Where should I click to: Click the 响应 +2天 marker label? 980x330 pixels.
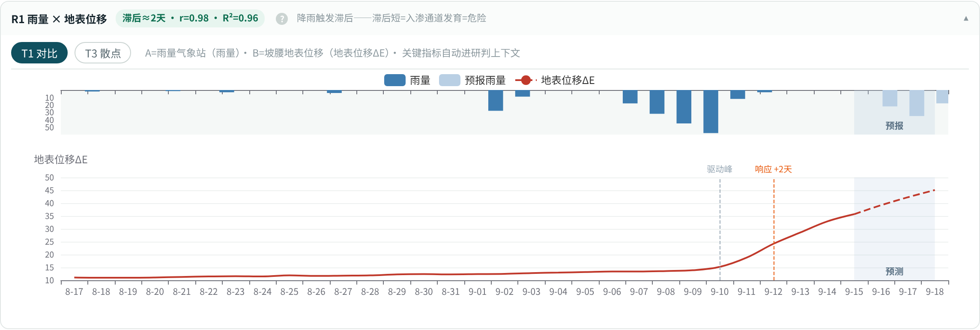(774, 169)
